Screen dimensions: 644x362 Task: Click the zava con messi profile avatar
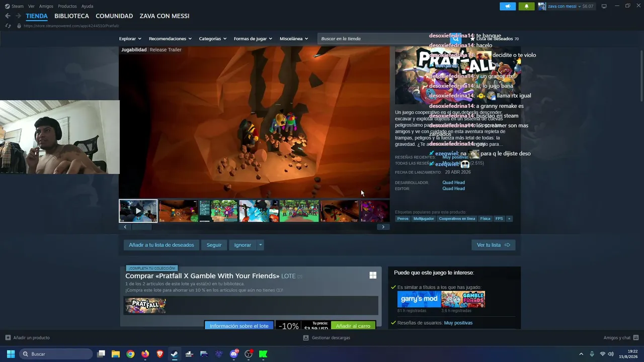point(542,6)
